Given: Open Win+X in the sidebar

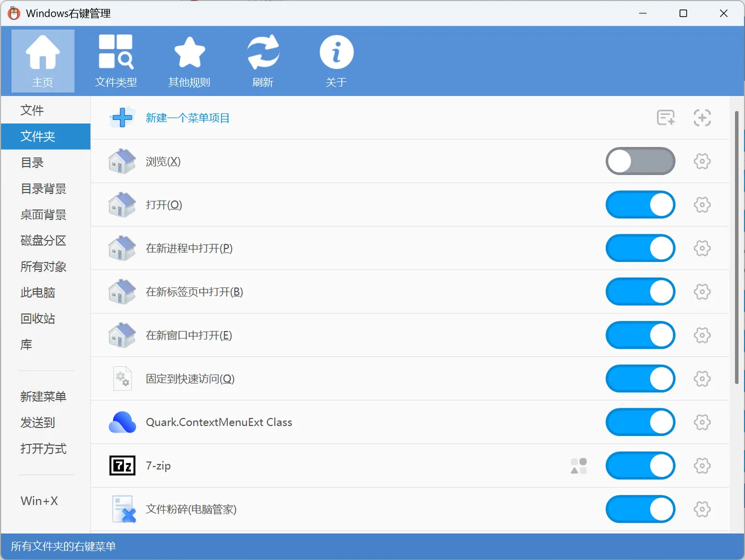Looking at the screenshot, I should tap(46, 501).
